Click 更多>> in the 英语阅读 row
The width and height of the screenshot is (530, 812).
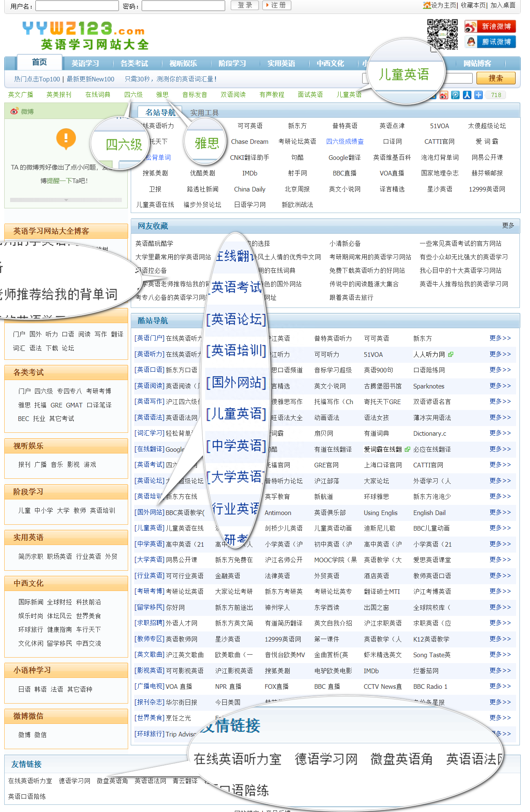[500, 386]
